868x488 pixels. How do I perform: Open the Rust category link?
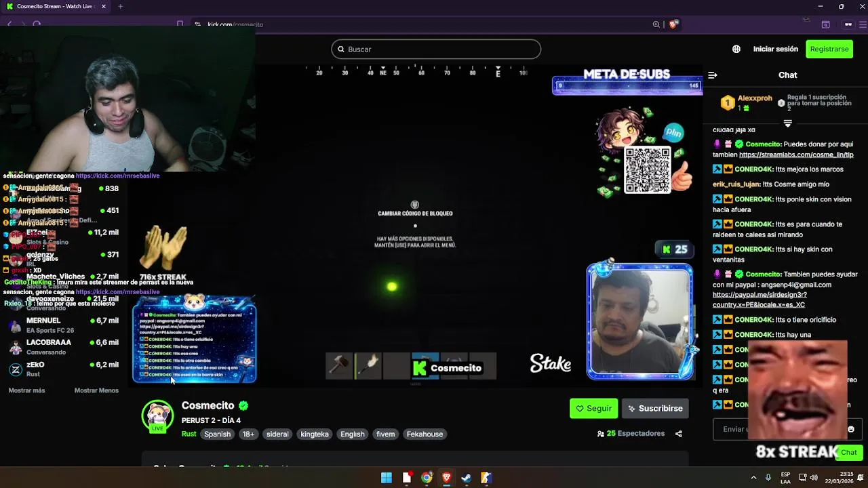(189, 434)
